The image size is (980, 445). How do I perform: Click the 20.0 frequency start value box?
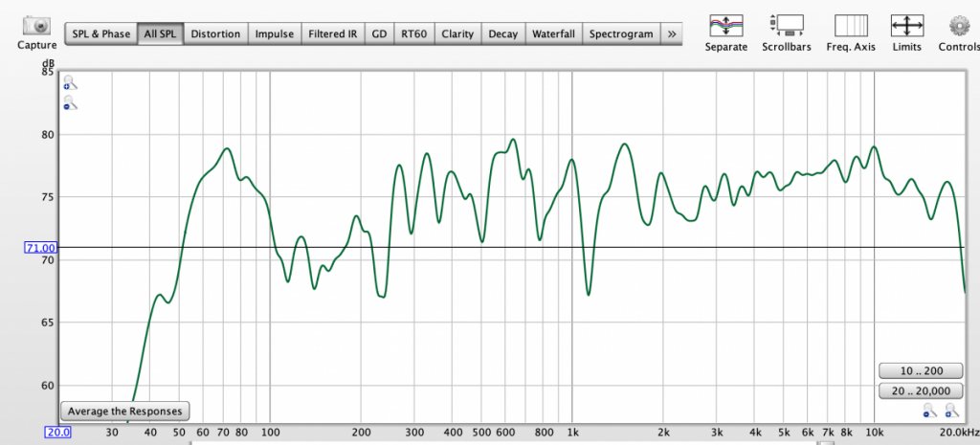[x=57, y=432]
